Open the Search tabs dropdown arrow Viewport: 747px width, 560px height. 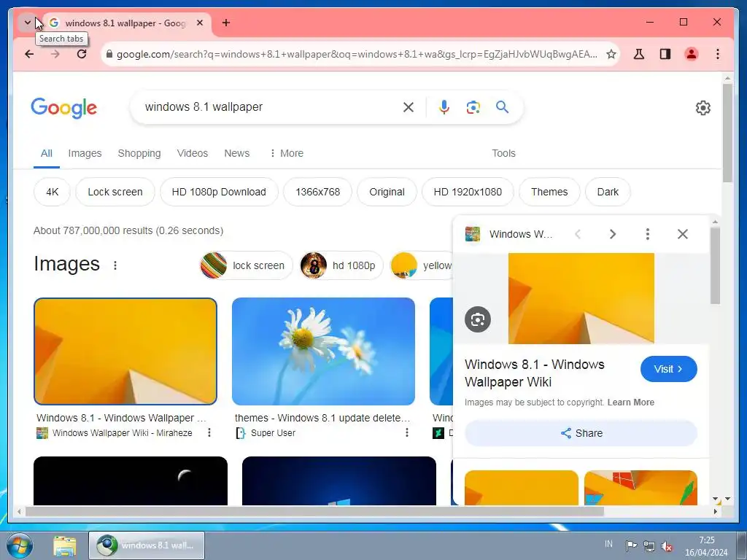[27, 23]
